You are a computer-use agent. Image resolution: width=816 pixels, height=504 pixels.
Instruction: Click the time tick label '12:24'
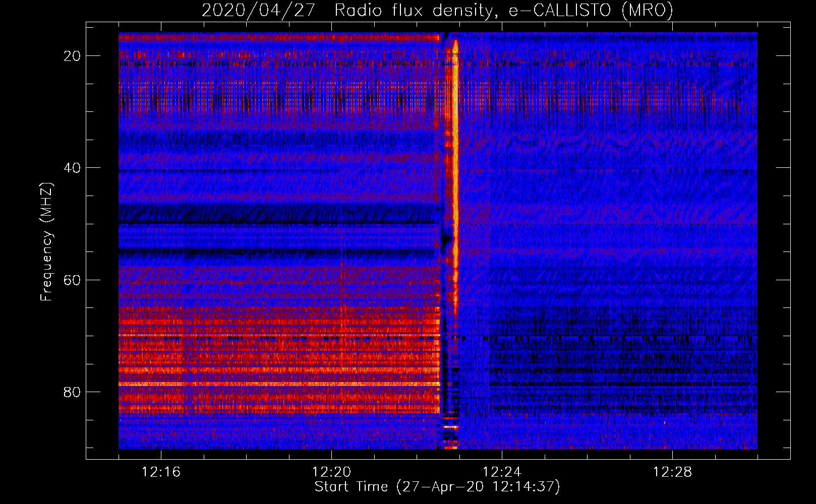[502, 472]
